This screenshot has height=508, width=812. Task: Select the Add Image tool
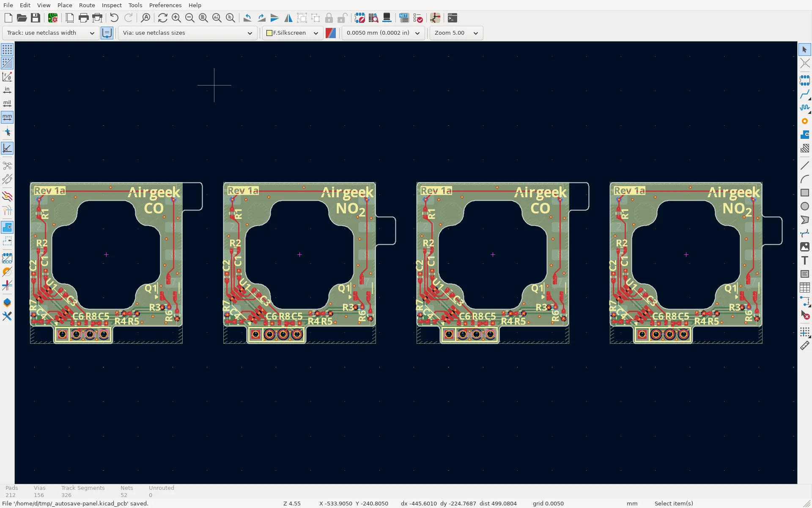805,247
